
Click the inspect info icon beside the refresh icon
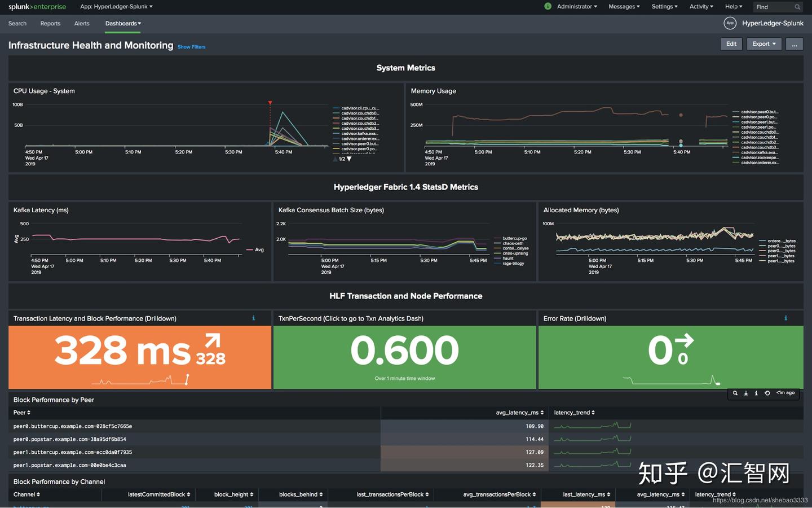coord(756,393)
